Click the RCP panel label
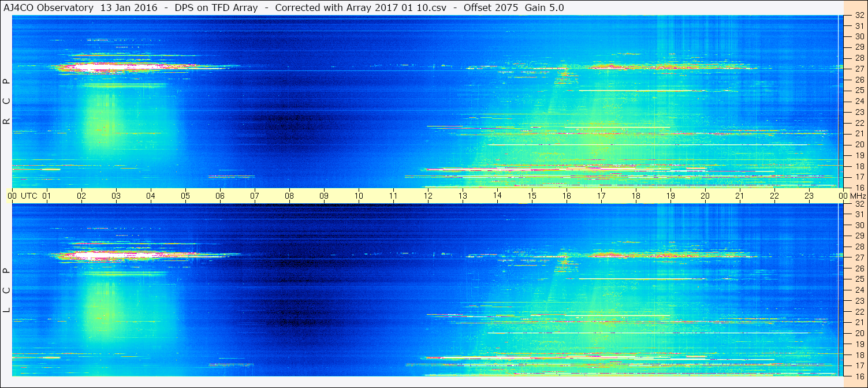This screenshot has width=868, height=388. 6,102
